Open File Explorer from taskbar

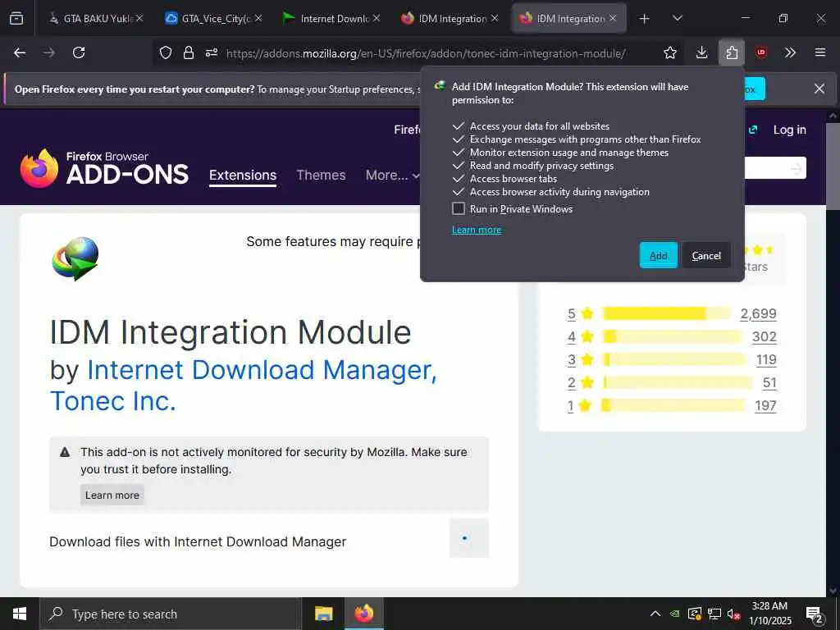(x=323, y=614)
